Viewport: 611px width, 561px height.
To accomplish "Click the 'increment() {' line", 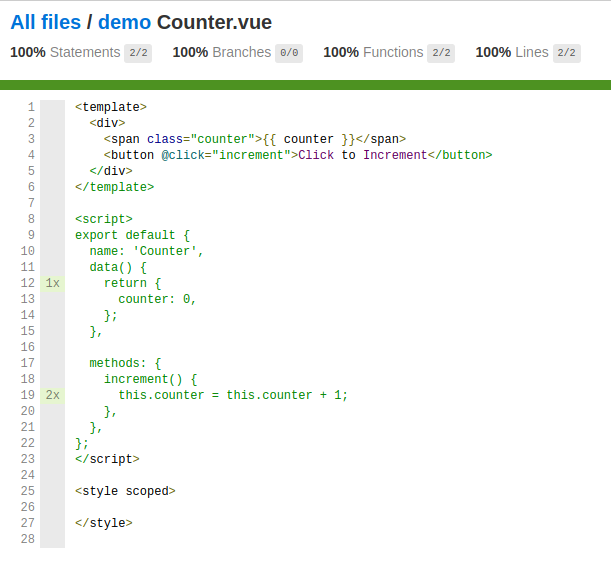I will pos(150,379).
